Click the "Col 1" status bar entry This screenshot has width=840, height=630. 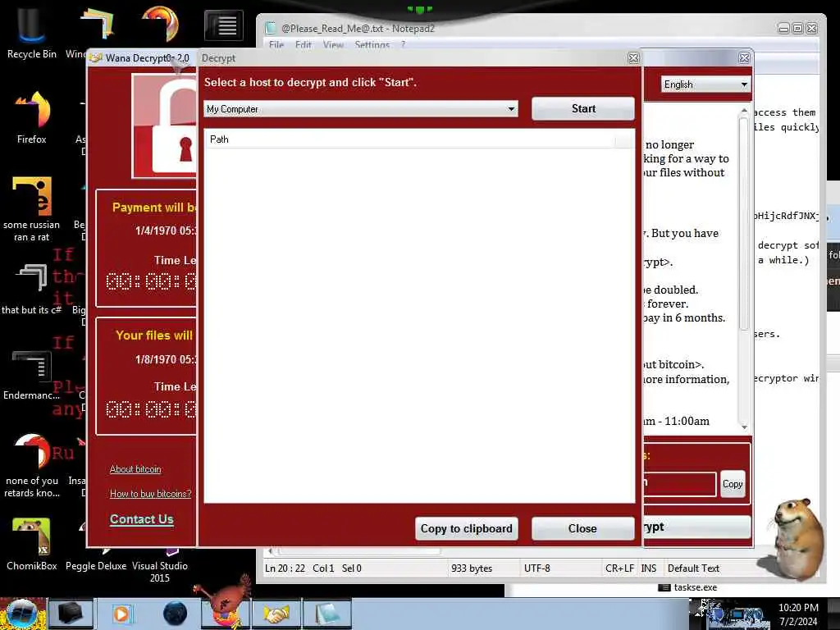tap(323, 568)
